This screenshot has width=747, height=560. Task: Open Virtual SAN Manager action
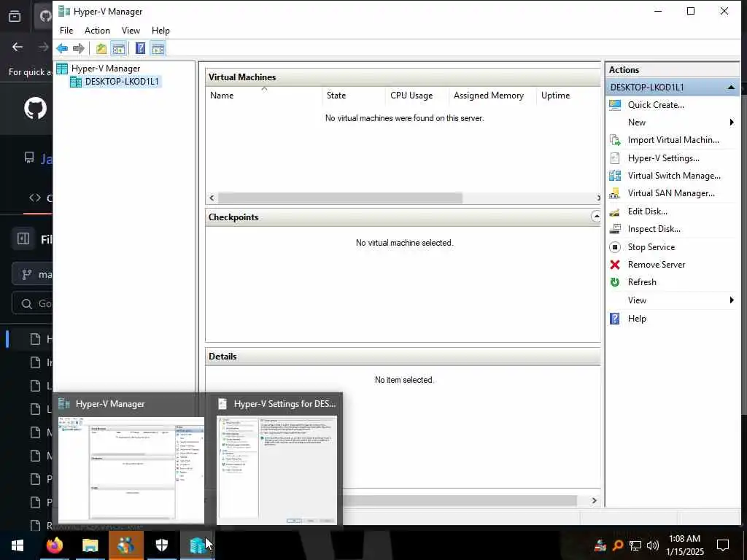pyautogui.click(x=671, y=193)
